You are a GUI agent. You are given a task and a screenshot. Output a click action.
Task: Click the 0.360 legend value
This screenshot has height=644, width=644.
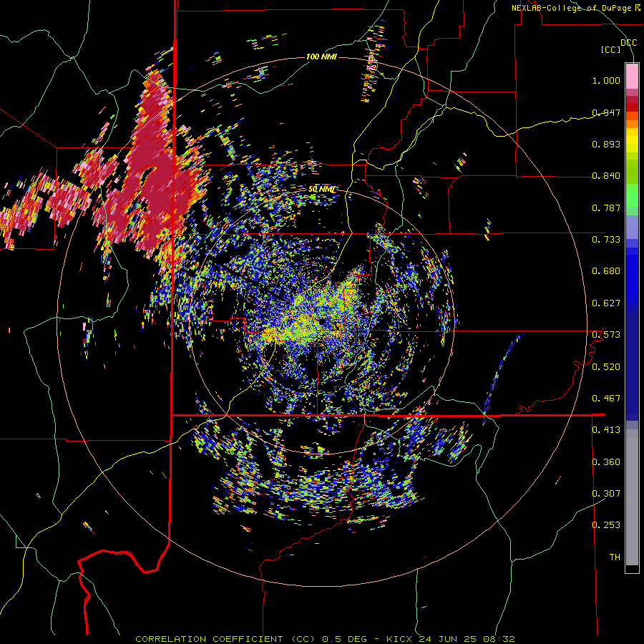[x=606, y=462]
